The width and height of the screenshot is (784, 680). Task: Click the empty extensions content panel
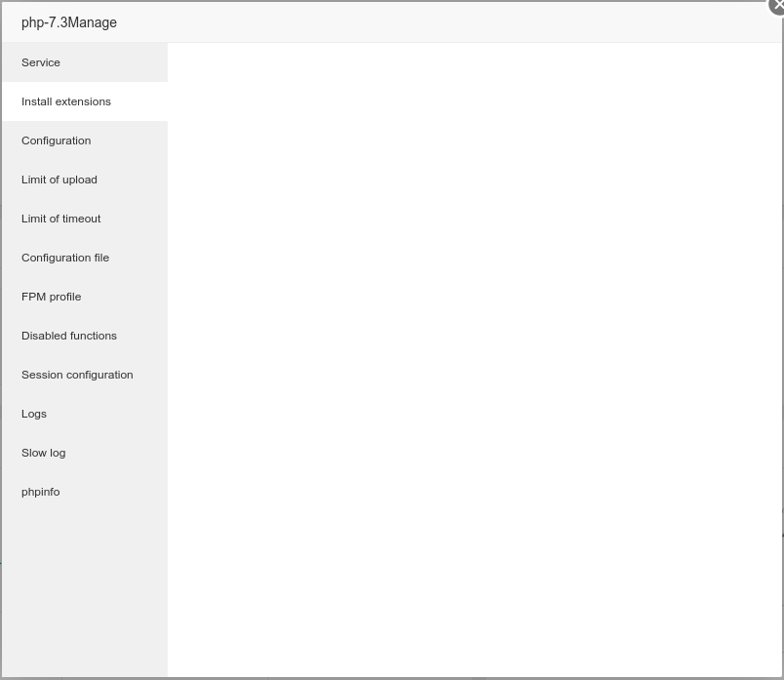(475, 359)
